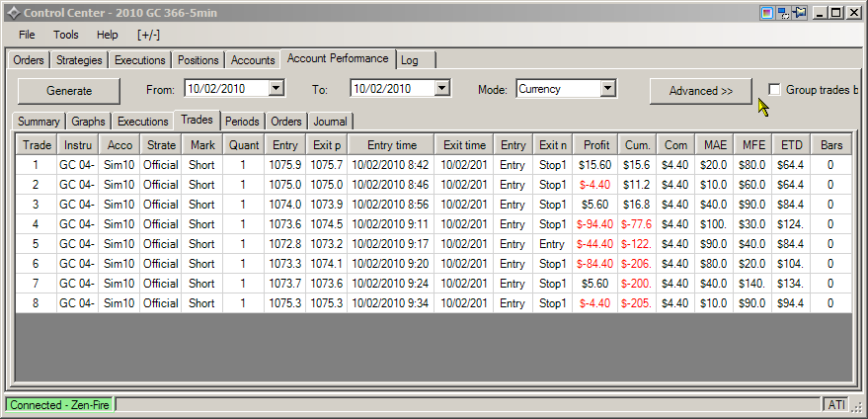
Task: Switch to the Orders main tab
Action: click(29, 60)
